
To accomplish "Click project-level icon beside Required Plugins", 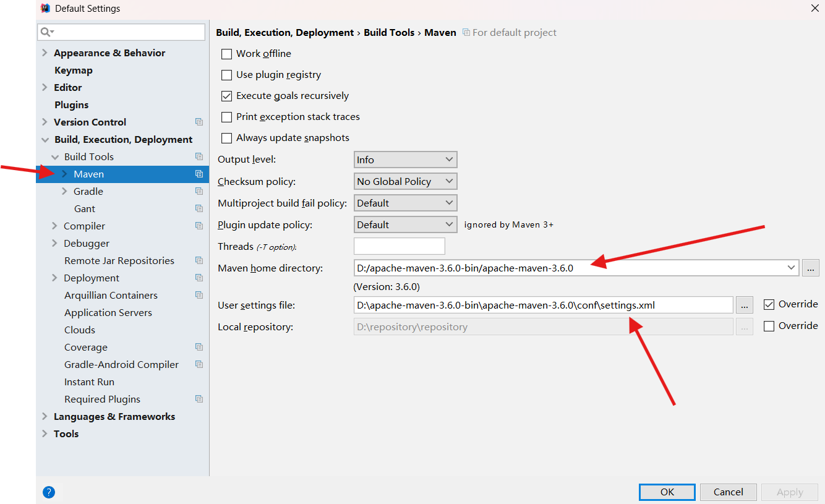I will click(x=199, y=399).
